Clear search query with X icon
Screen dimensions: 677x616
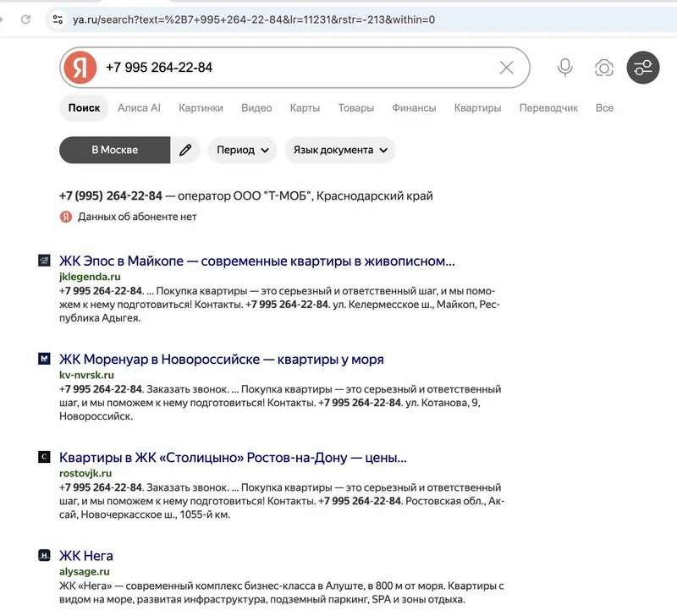506,68
